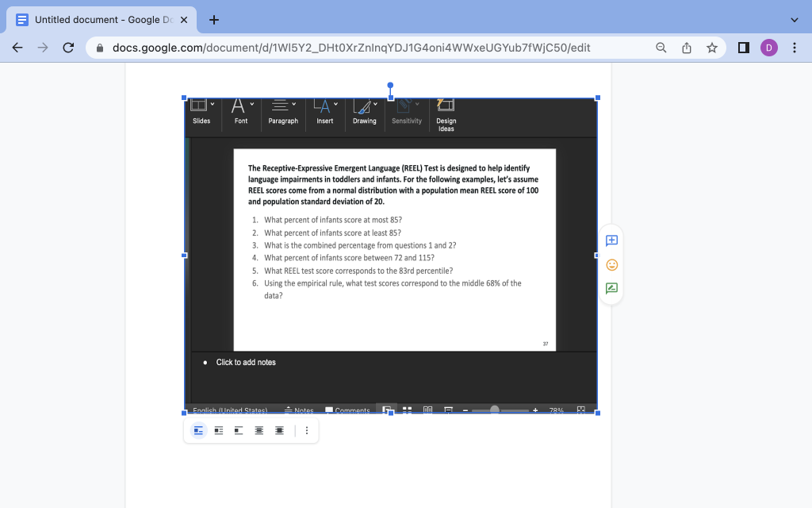Click the emoji reaction icon in the right sidebar
This screenshot has width=812, height=508.
coord(611,264)
